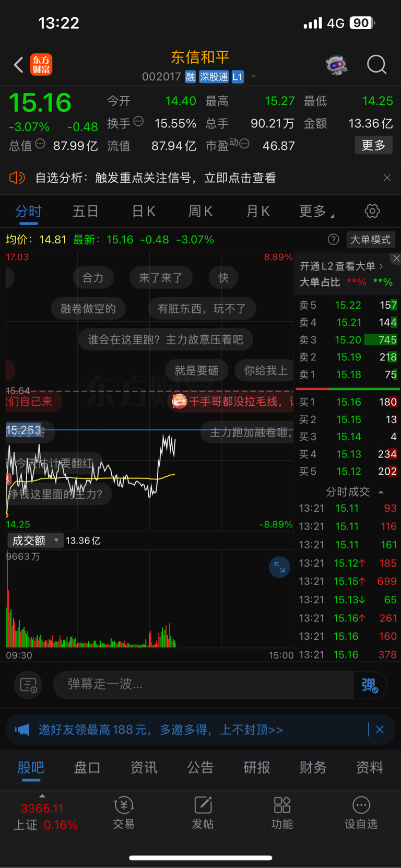Tap the 换手 info icon
The width and height of the screenshot is (401, 868).
click(x=138, y=121)
